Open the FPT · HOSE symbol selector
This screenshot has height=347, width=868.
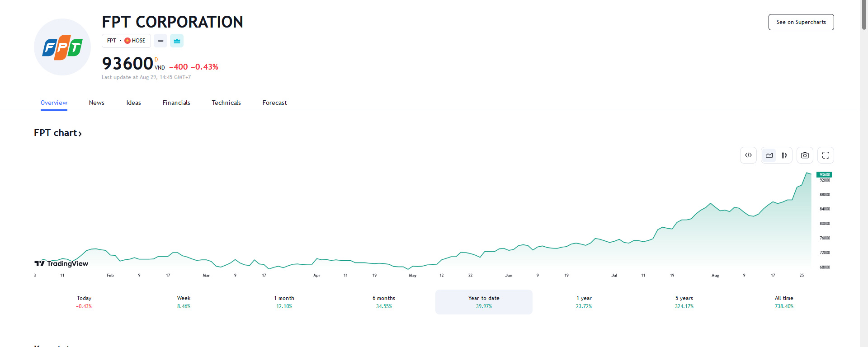pos(126,41)
